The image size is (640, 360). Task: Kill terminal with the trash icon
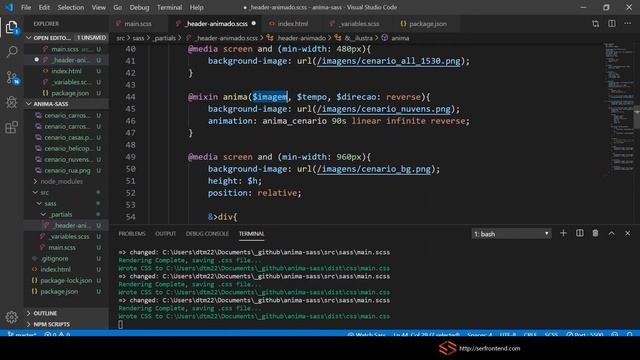[x=596, y=233]
